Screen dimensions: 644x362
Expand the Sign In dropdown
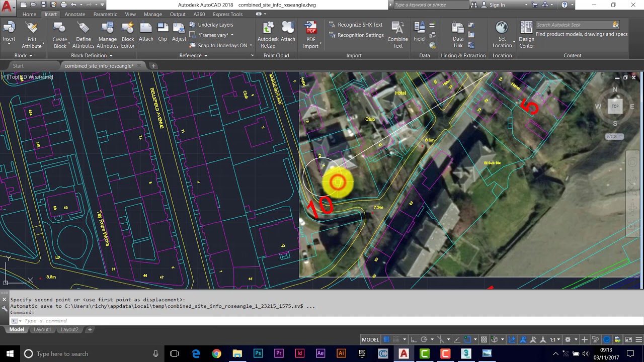(526, 5)
